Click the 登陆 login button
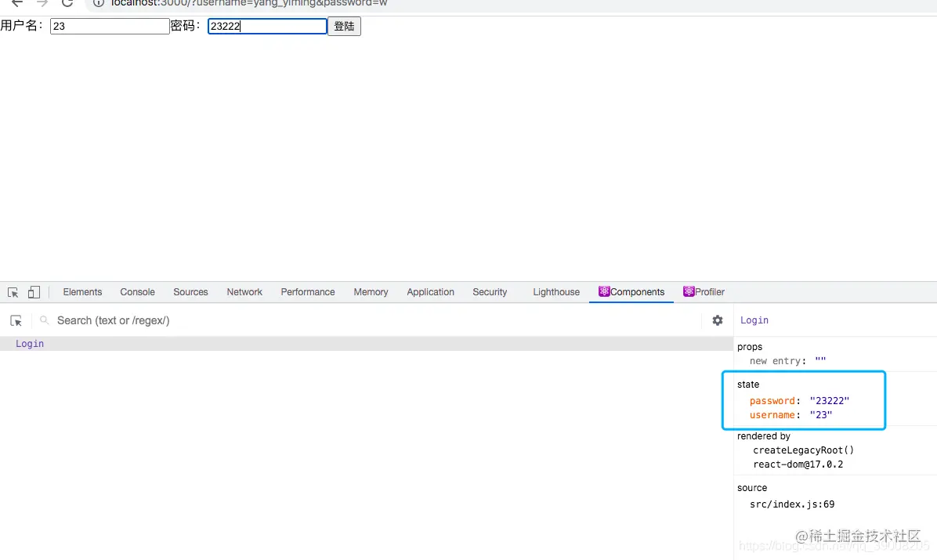This screenshot has height=560, width=937. [x=344, y=27]
